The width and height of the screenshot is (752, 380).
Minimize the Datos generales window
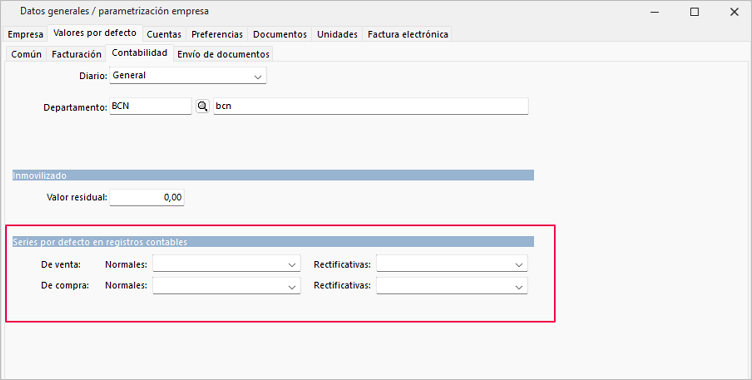[655, 12]
